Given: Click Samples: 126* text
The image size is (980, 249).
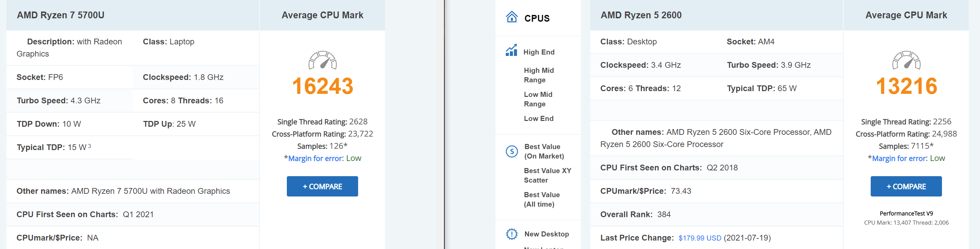Looking at the screenshot, I should [x=322, y=146].
